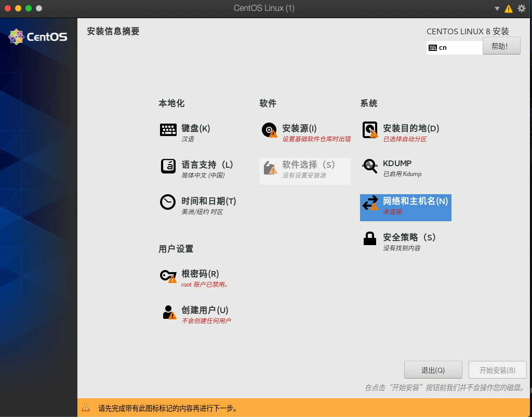This screenshot has height=417, width=532.
Task: Select the cn keyboard layout field
Action: pos(454,47)
